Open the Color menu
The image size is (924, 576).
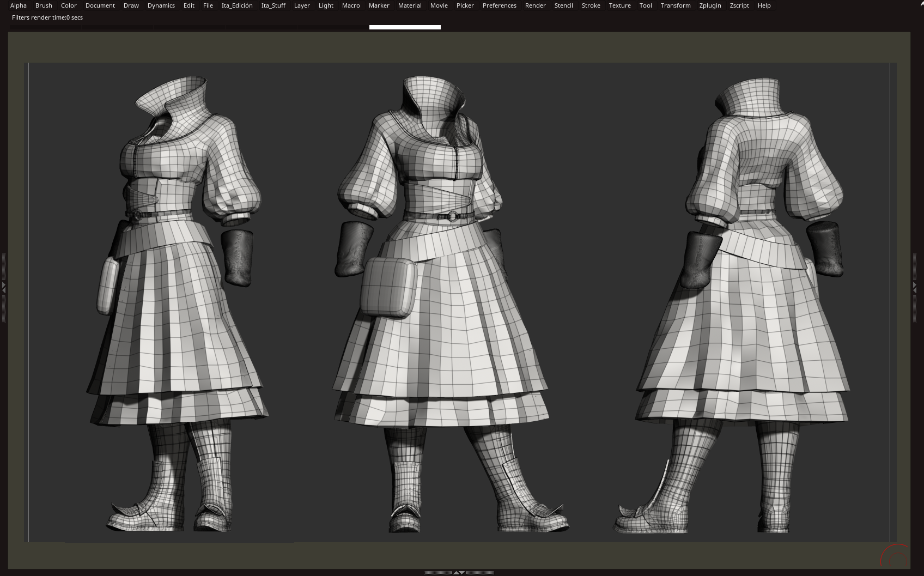69,5
